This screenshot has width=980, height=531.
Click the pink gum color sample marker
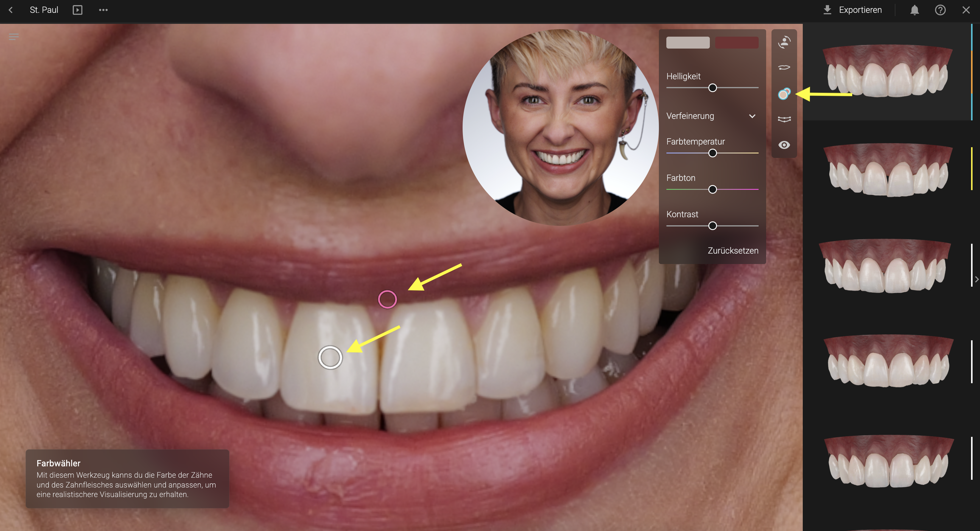[x=387, y=299]
